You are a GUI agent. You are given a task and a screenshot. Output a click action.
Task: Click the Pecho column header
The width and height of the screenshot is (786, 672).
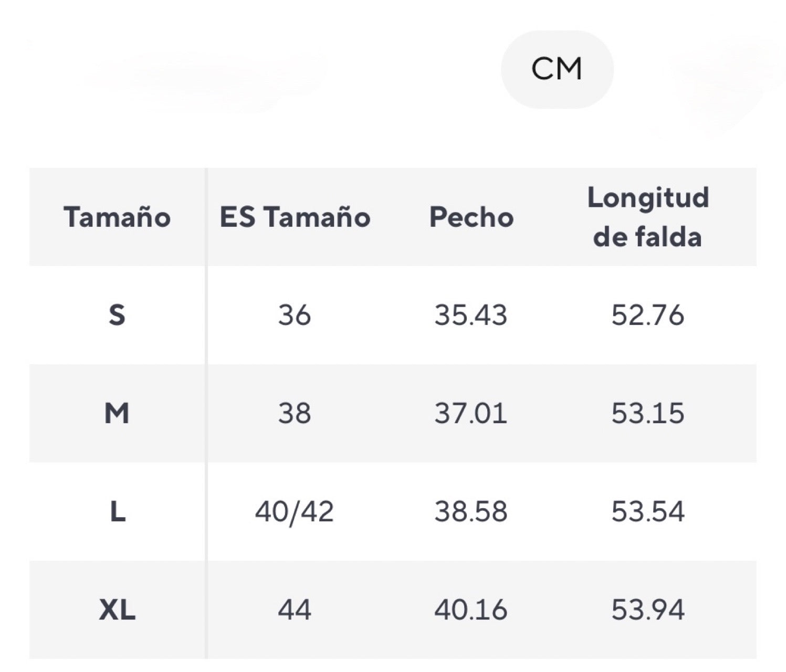(471, 217)
